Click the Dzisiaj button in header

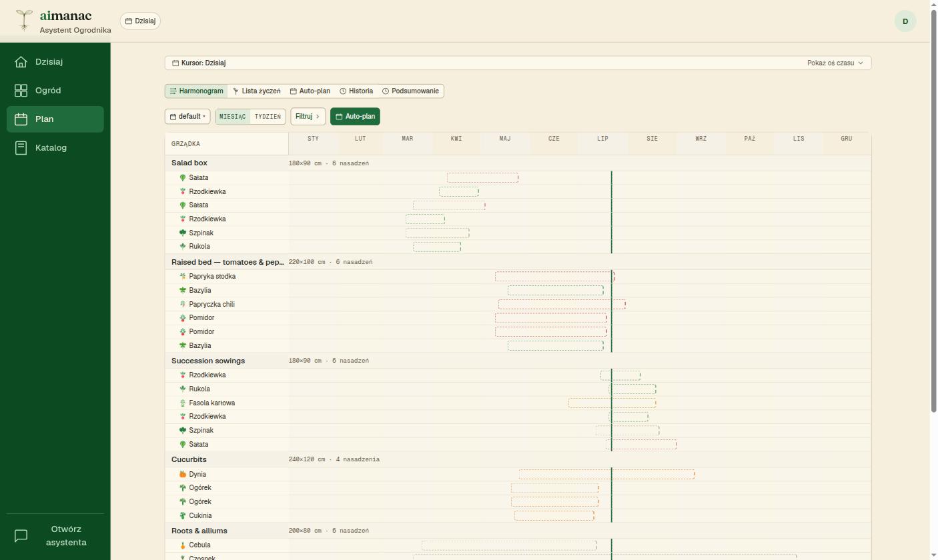click(141, 21)
